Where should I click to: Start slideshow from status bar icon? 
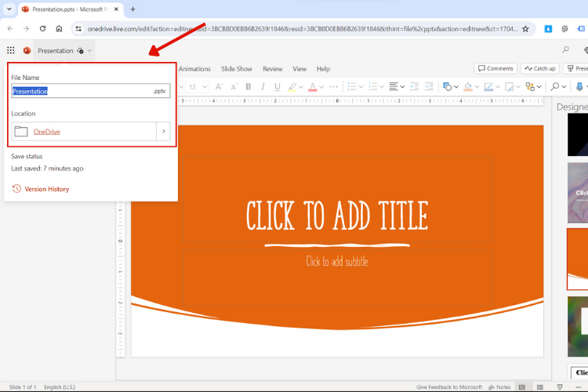pos(560,387)
